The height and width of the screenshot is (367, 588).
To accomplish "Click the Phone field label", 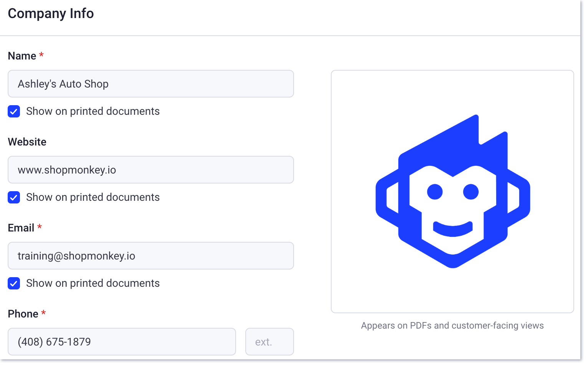I will pyautogui.click(x=23, y=314).
